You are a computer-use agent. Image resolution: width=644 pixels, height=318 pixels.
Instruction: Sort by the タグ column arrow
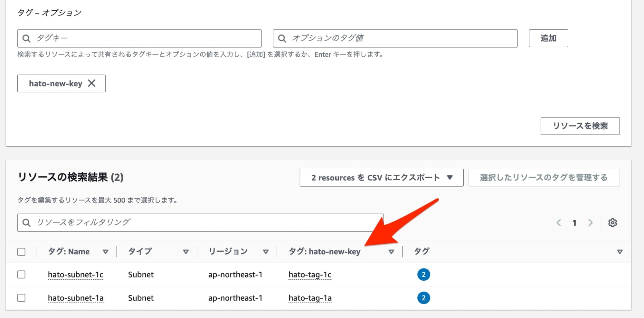620,252
